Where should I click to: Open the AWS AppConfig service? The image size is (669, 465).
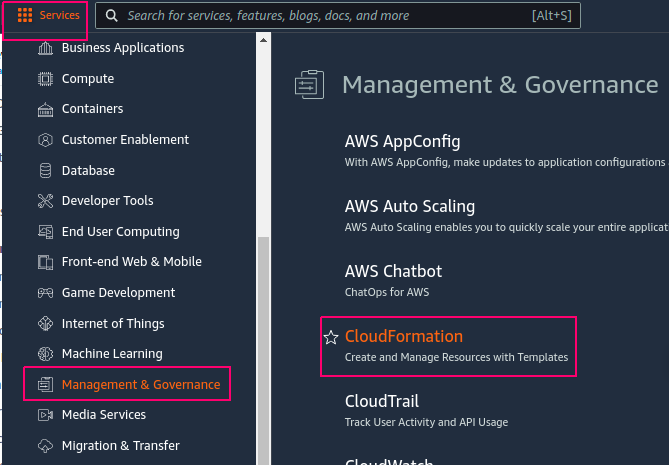click(x=402, y=142)
